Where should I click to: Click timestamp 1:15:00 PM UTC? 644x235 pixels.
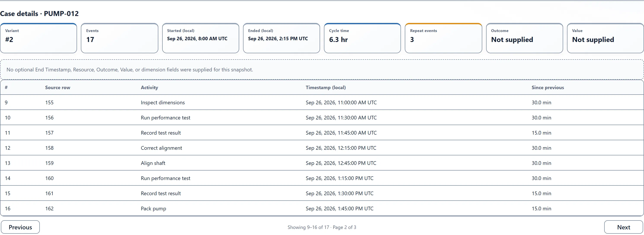point(340,178)
